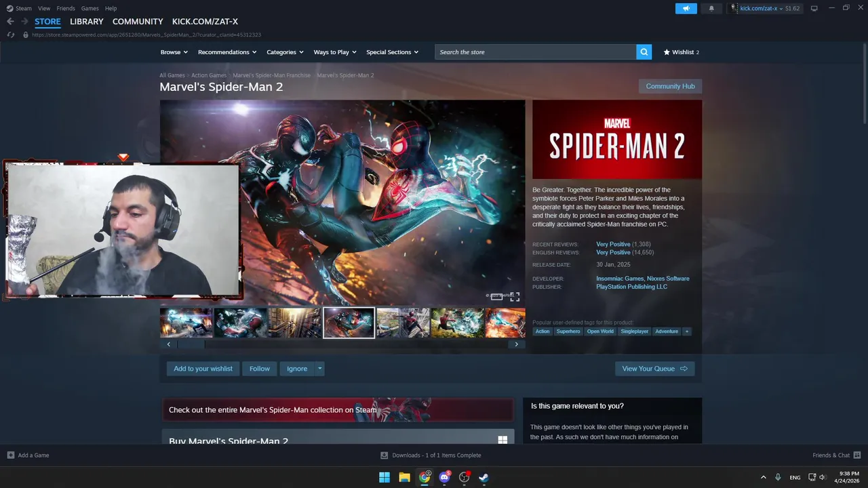Open the Insomniac Games developer link

620,279
